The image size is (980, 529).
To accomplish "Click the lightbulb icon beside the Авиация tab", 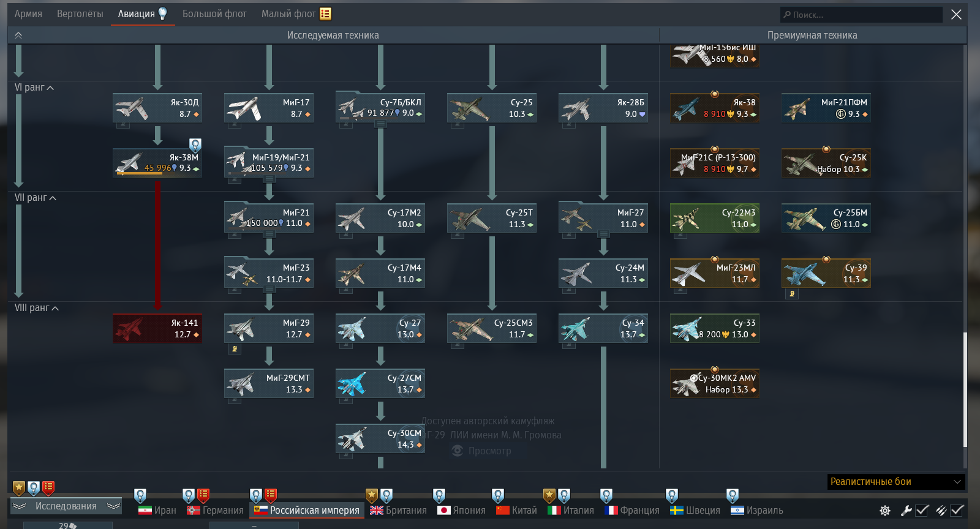I will click(x=162, y=13).
